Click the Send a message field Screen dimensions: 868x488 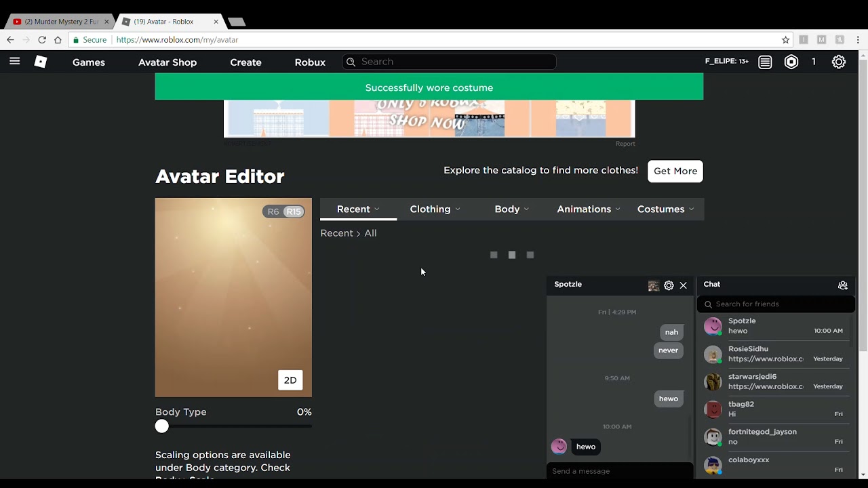click(x=620, y=471)
